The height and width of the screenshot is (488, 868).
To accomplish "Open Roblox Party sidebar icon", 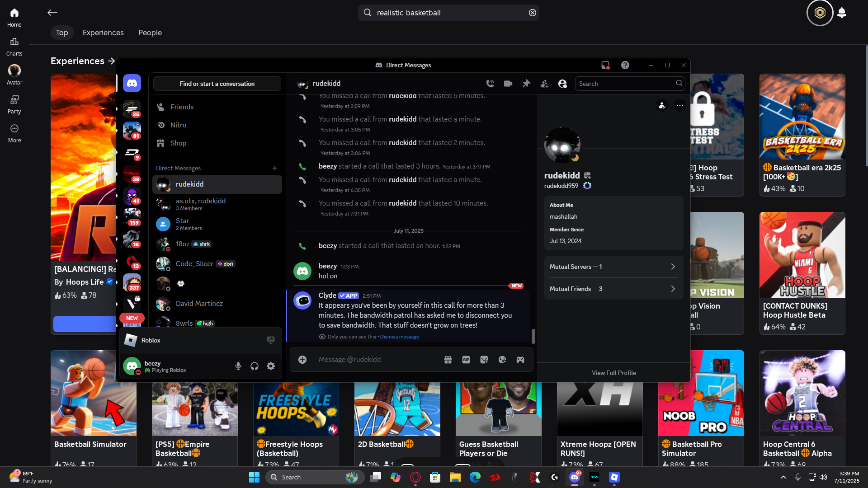I will tap(14, 104).
